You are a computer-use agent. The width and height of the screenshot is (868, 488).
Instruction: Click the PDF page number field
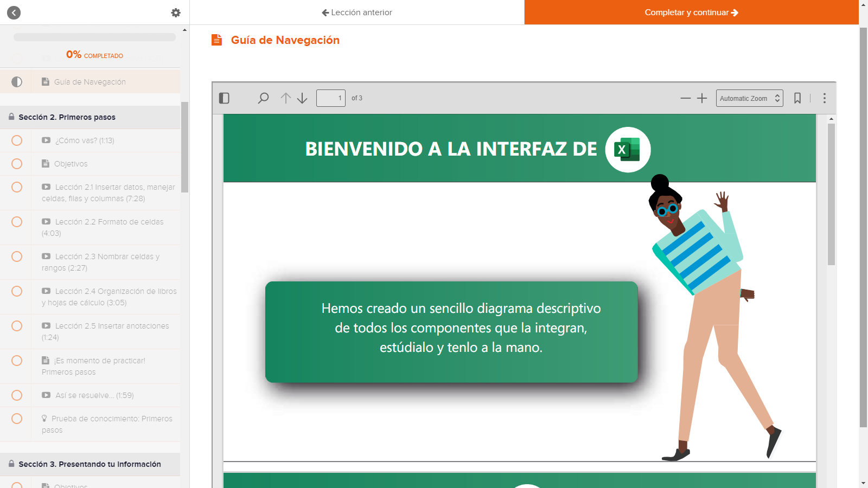point(331,98)
